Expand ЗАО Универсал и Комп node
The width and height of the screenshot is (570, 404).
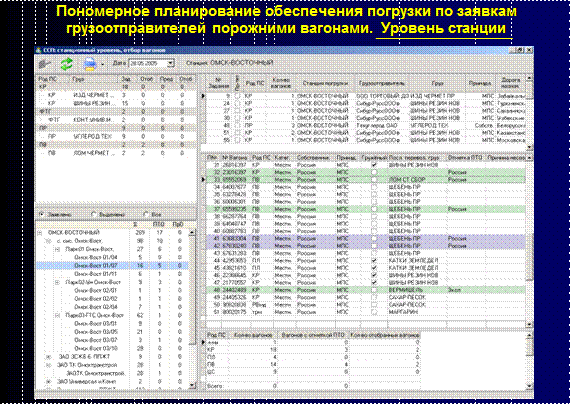click(x=49, y=381)
